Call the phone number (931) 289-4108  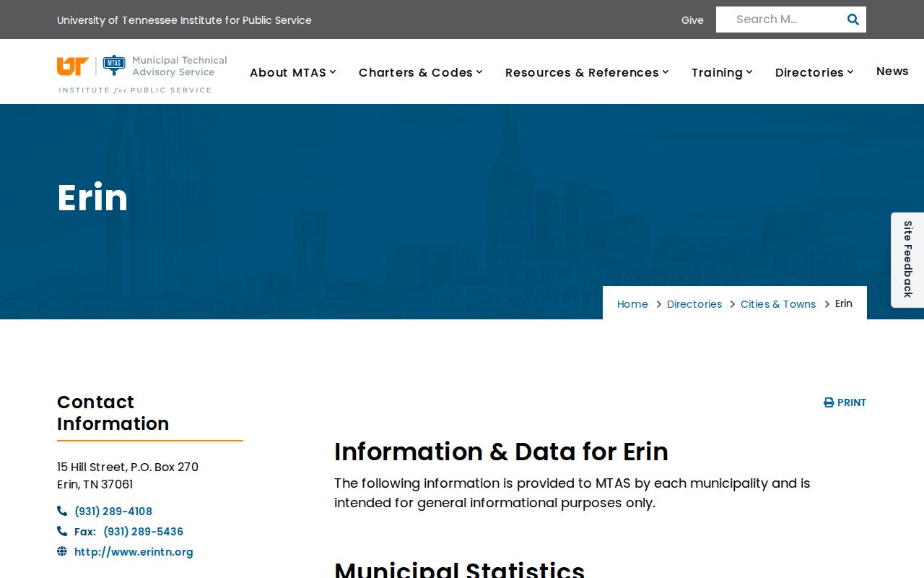[x=113, y=512]
